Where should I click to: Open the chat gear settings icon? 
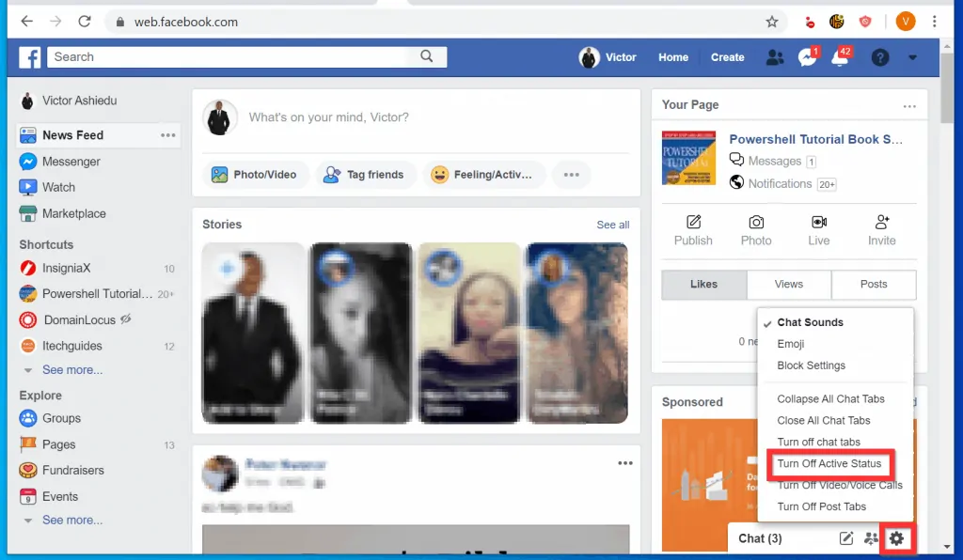897,537
